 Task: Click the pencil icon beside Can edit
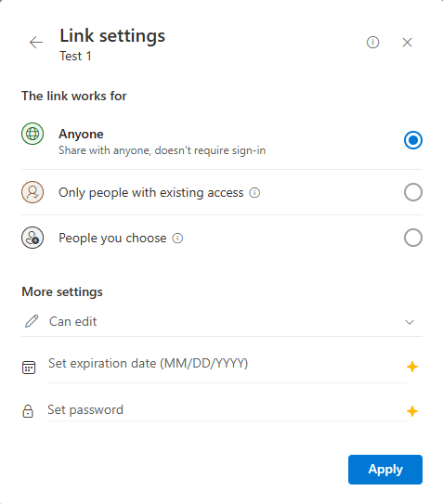[x=32, y=321]
